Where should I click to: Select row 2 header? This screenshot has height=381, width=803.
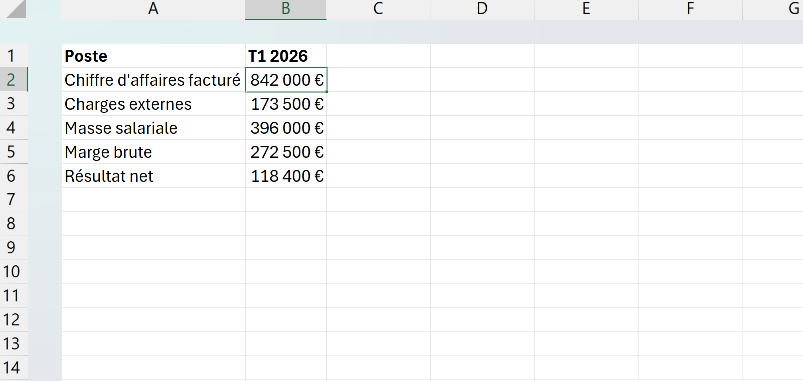tap(14, 80)
